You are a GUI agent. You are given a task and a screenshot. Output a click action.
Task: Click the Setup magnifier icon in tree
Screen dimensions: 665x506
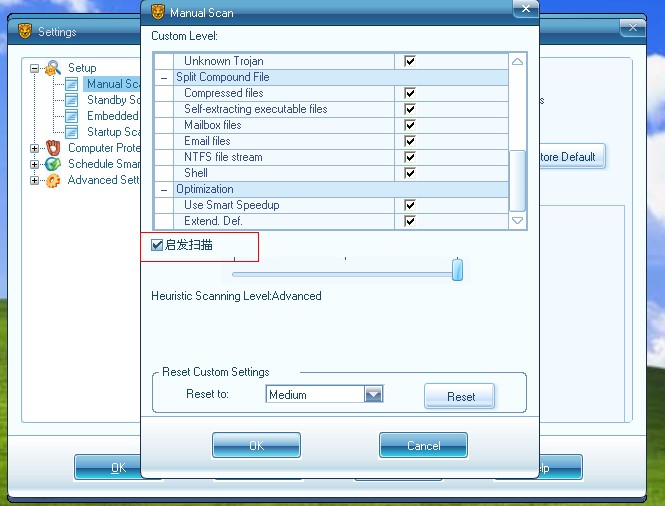click(x=53, y=68)
